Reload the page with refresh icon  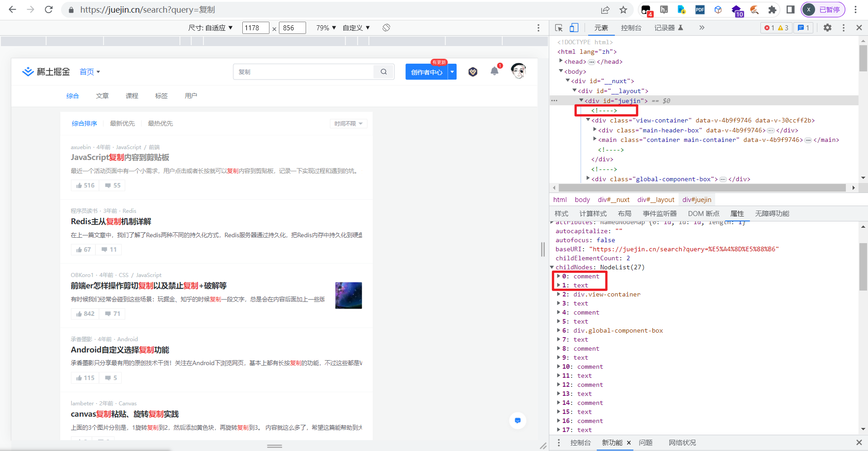pos(49,9)
